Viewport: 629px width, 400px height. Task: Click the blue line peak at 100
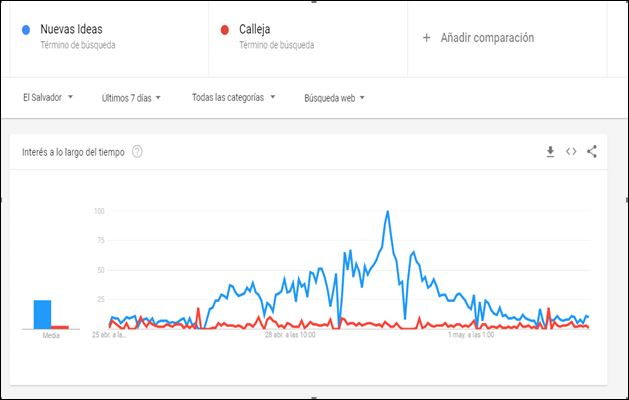[x=388, y=211]
